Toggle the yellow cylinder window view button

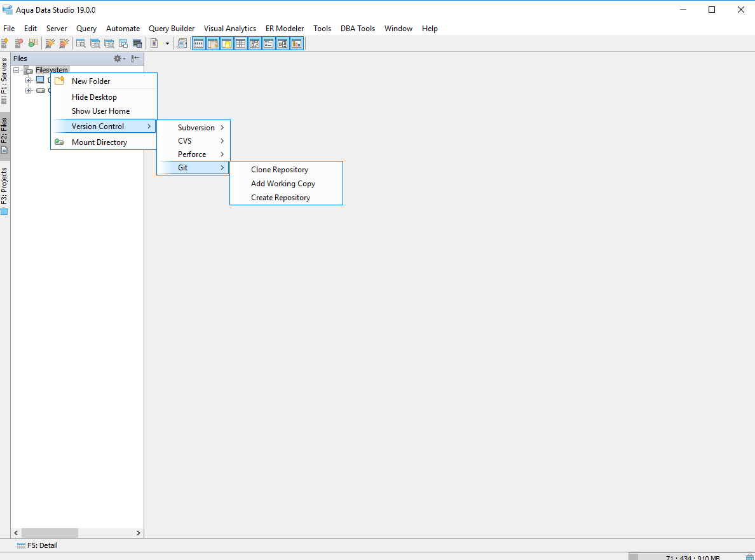[227, 44]
